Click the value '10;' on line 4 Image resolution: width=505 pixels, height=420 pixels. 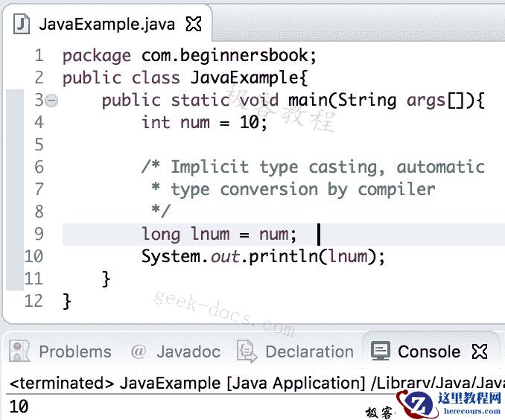pyautogui.click(x=253, y=123)
